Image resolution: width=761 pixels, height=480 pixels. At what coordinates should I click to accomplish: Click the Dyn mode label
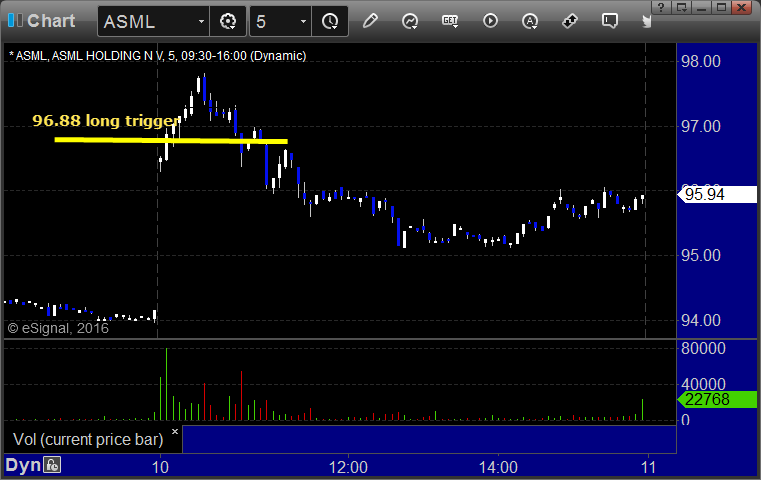(x=23, y=465)
